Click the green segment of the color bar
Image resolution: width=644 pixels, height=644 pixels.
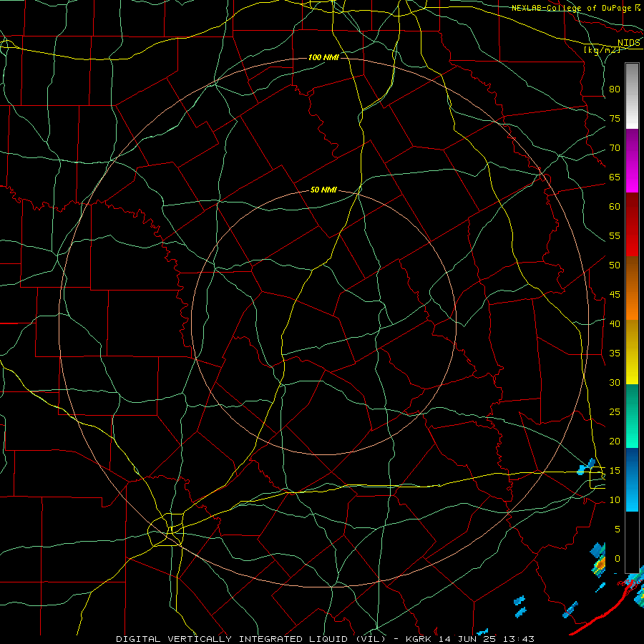[x=632, y=416]
